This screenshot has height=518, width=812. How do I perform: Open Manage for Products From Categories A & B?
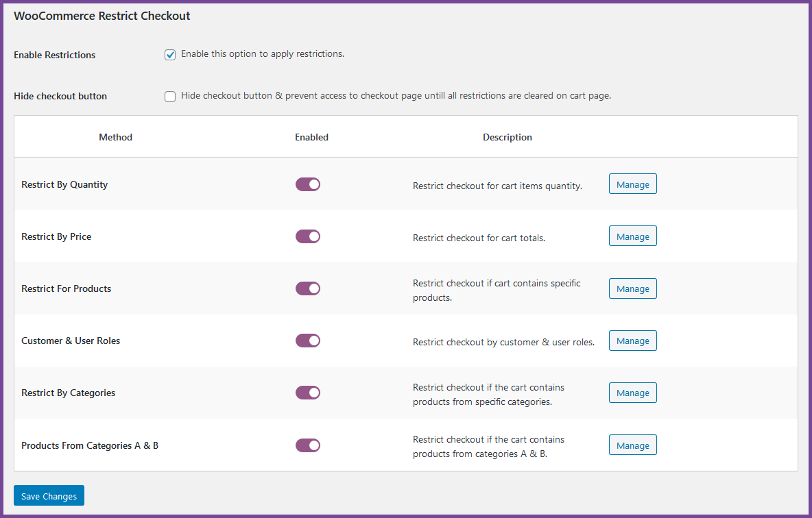[x=633, y=445]
